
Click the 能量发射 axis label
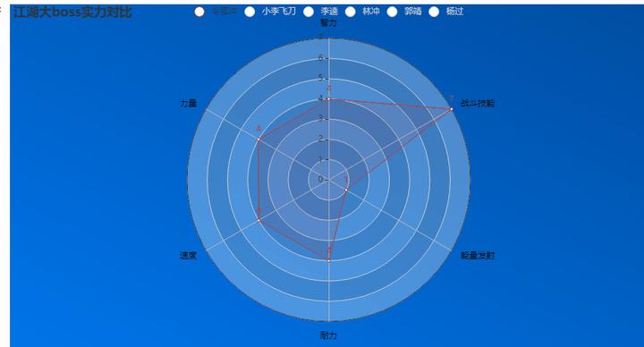[478, 256]
